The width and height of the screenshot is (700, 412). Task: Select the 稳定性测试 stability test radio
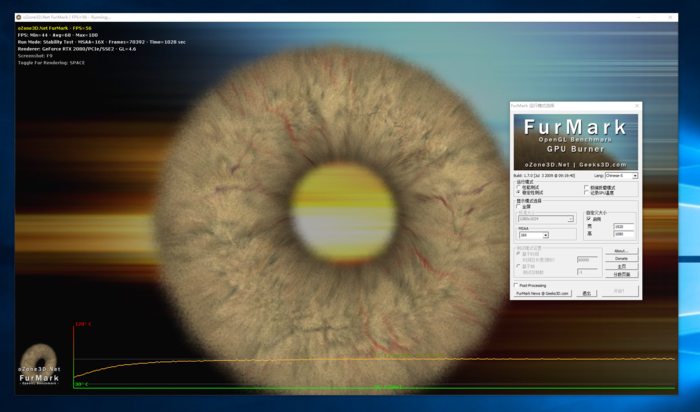(519, 192)
